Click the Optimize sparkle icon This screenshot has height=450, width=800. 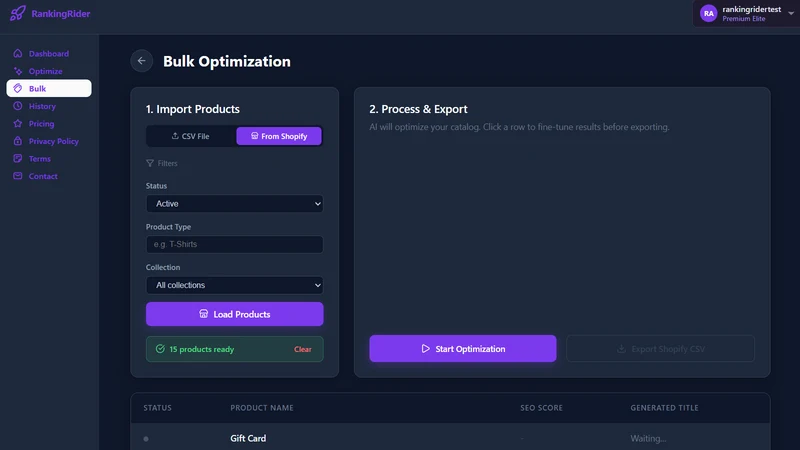pyautogui.click(x=18, y=71)
